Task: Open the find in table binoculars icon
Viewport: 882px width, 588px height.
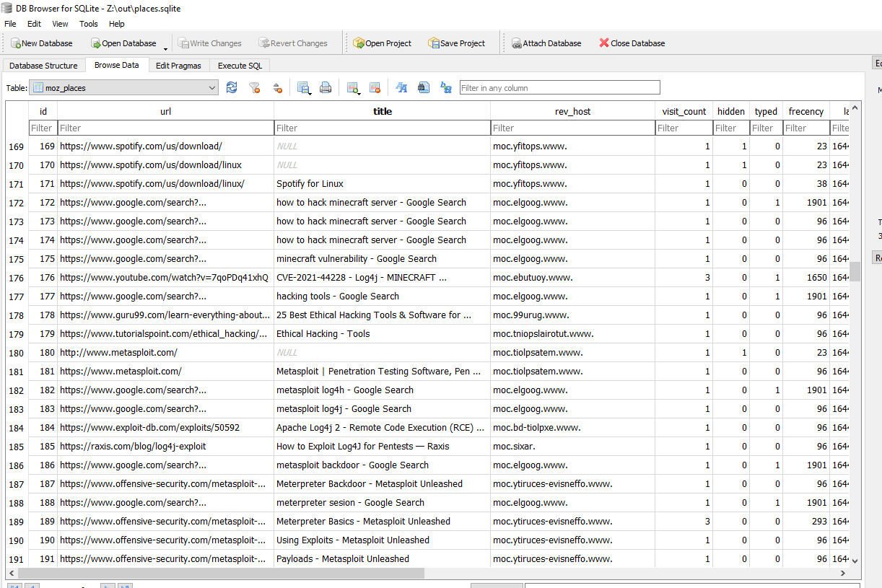Action: [x=424, y=88]
